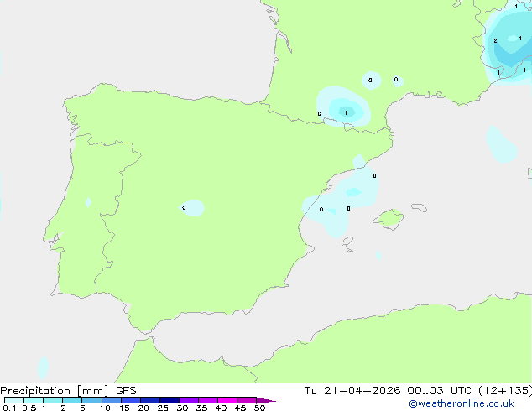Image resolution: width=532 pixels, height=411 pixels.
Task: Select the 2–5 mm legend color swatch
Action: click(72, 400)
